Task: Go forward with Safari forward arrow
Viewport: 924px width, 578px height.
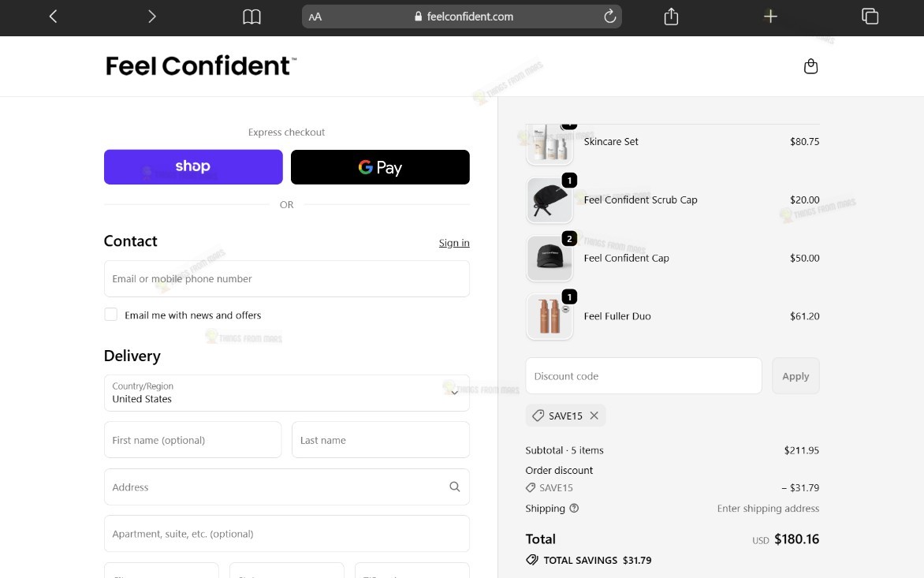Action: tap(152, 17)
